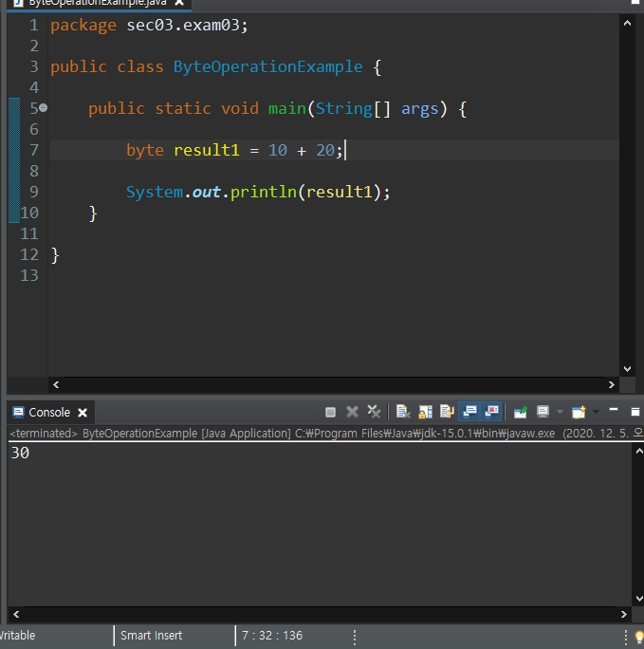644x649 pixels.
Task: Click console horizontal scrollbar right arrow
Action: point(624,615)
